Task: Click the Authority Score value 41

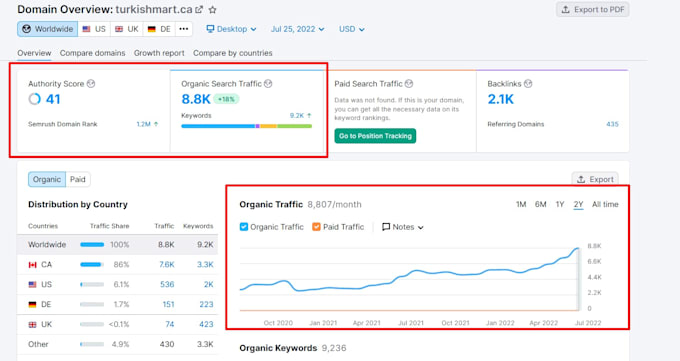Action: (x=53, y=99)
